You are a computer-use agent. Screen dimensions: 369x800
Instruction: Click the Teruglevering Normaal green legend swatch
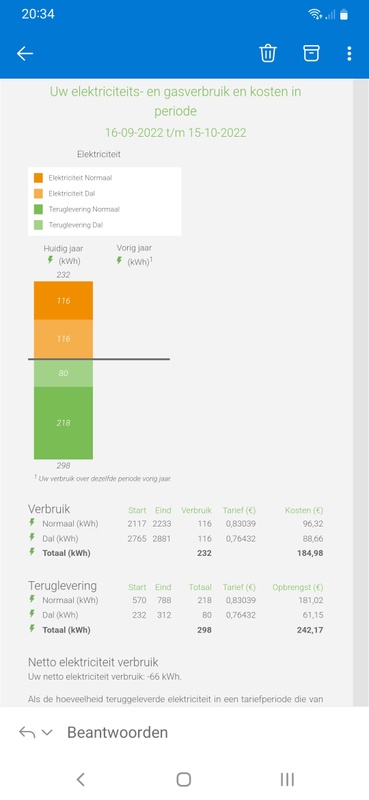(x=38, y=209)
